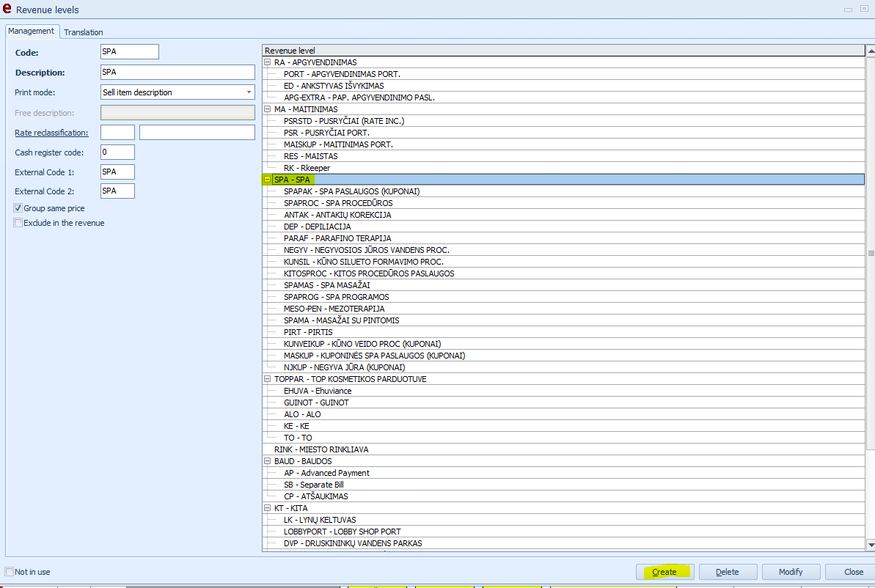Switch to the Translation tab
875x588 pixels.
[x=83, y=32]
